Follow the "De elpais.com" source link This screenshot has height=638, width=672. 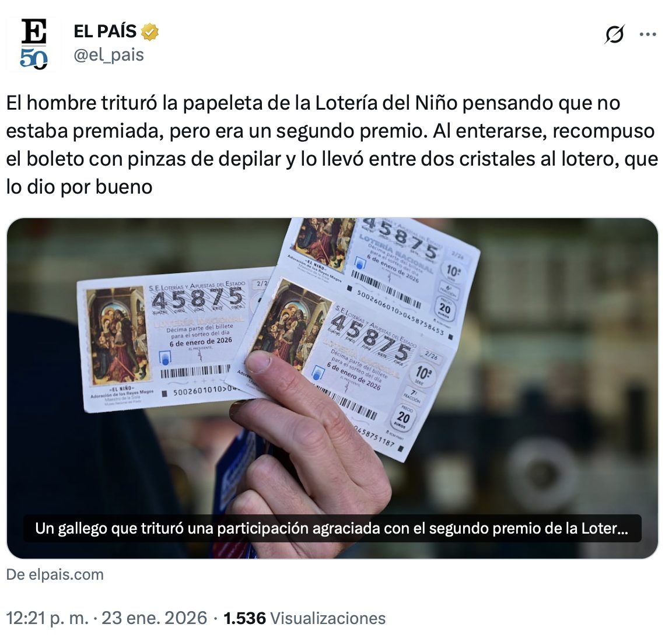pos(55,574)
